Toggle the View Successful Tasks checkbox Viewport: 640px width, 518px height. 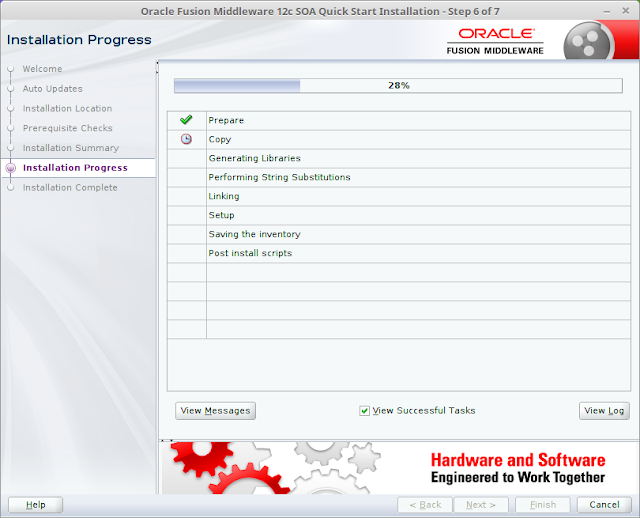pos(364,411)
